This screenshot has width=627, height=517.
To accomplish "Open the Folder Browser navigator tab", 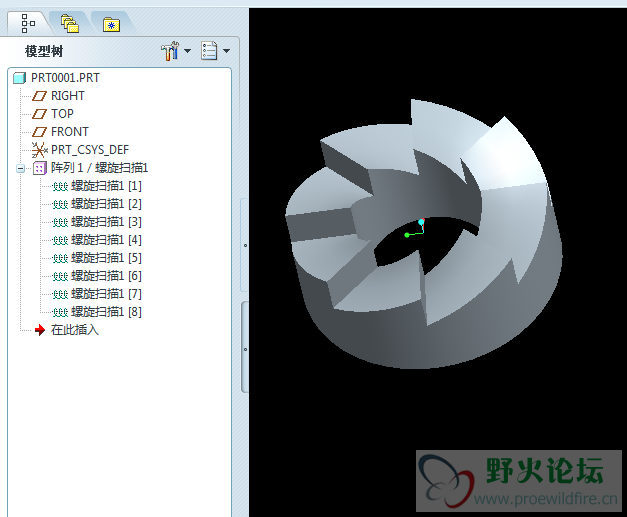I will 70,24.
